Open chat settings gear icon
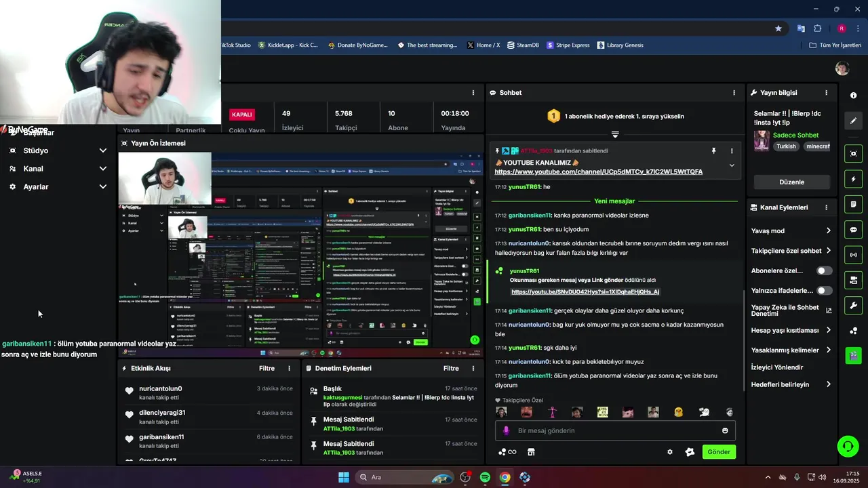Image resolution: width=868 pixels, height=488 pixels. [x=670, y=452]
